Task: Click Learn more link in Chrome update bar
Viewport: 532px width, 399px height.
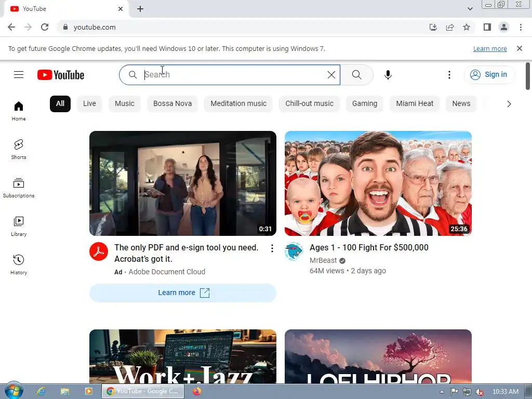Action: (490, 48)
